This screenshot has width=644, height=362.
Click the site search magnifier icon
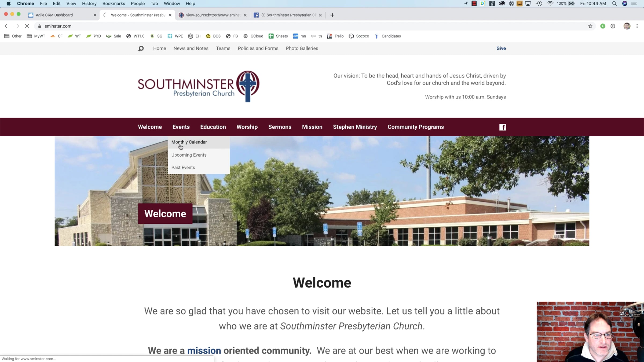pyautogui.click(x=141, y=49)
